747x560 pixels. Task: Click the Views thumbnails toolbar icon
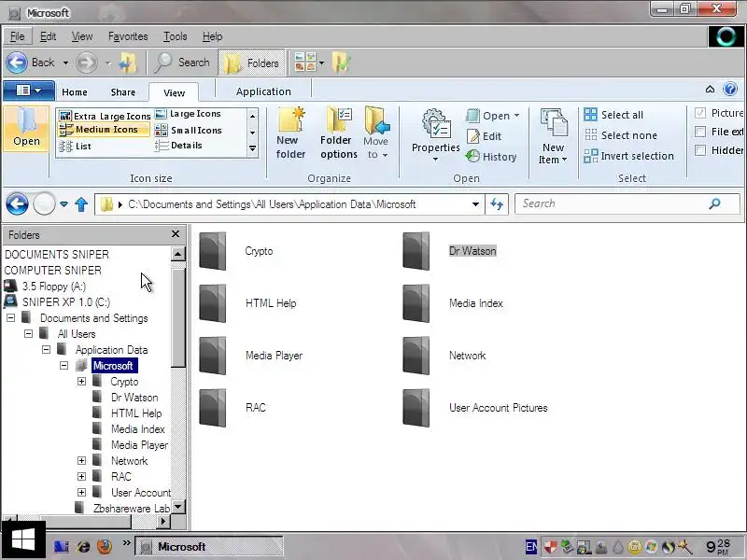(305, 63)
